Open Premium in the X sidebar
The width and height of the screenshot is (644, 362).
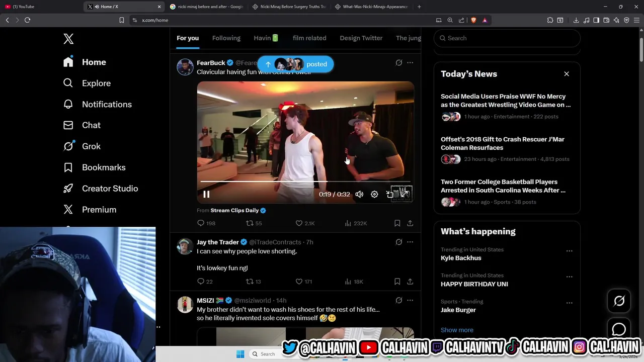90,210
